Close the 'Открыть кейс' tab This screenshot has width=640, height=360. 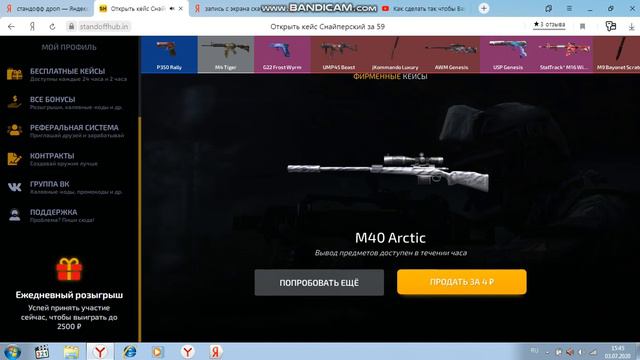coord(181,8)
